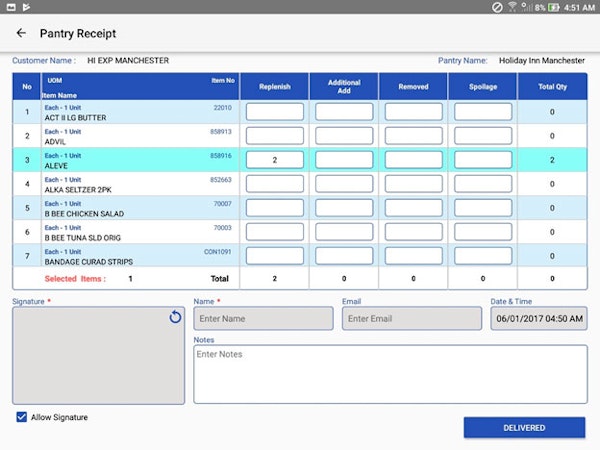Viewport: 600px width, 450px height.
Task: Select Additional Add field for ACT II LG BUTTER
Action: (344, 112)
